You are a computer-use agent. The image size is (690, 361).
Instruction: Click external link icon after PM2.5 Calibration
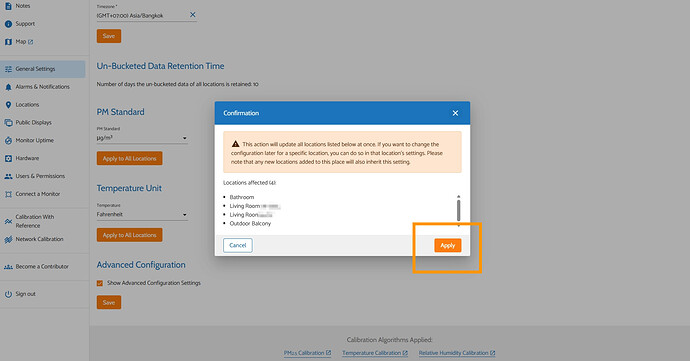pos(328,353)
